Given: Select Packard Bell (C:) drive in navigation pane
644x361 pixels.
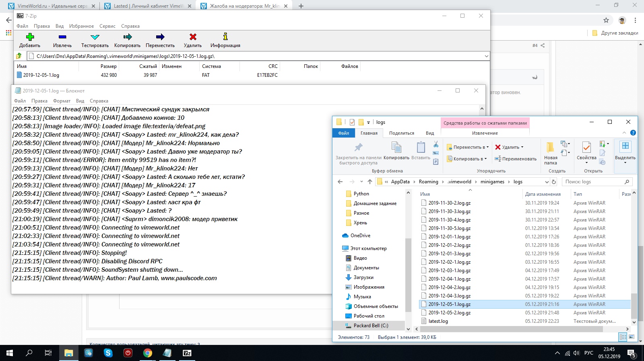Looking at the screenshot, I should click(371, 326).
